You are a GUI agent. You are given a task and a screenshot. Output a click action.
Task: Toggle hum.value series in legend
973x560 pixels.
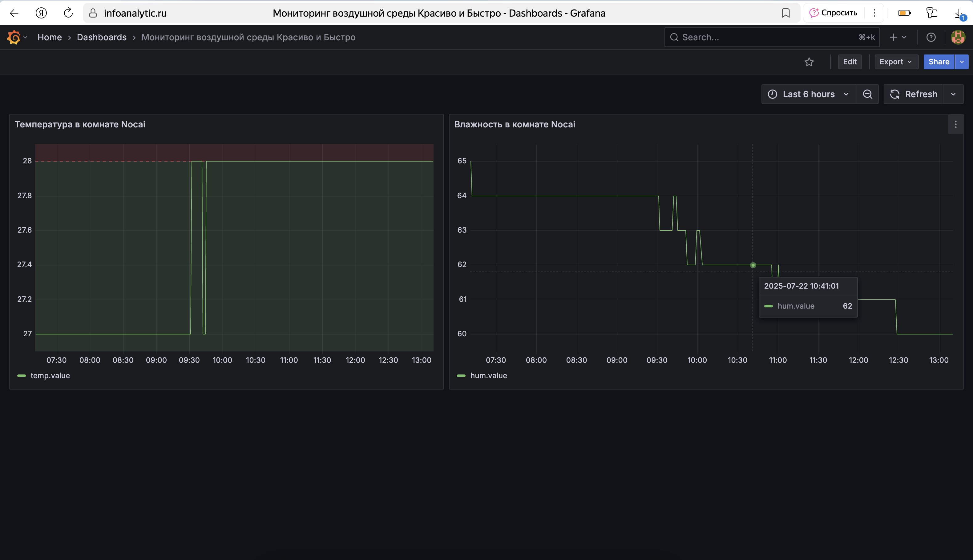pos(488,375)
